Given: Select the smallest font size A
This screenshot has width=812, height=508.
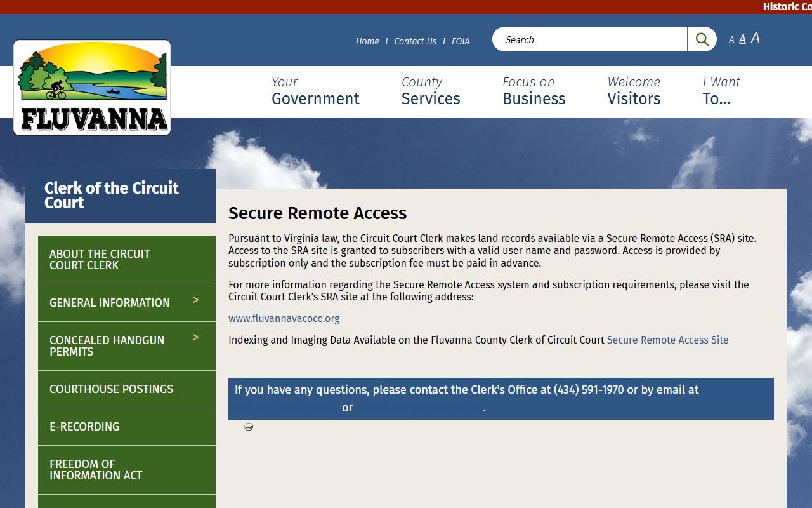Looking at the screenshot, I should click(731, 40).
